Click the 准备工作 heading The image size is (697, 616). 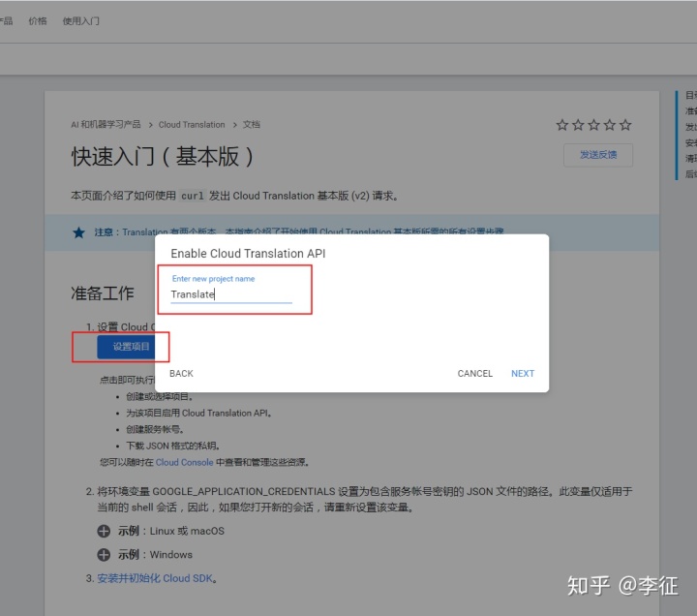[x=103, y=293]
